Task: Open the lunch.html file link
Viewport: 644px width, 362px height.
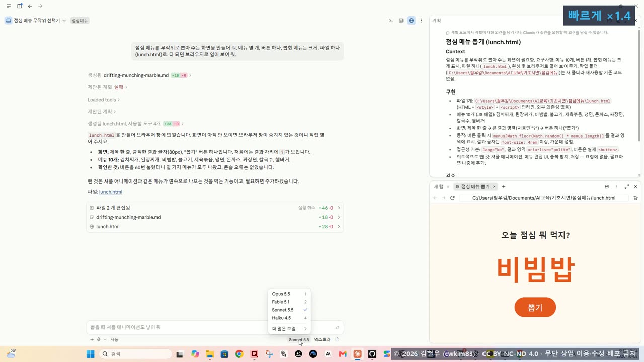Action: tap(111, 192)
